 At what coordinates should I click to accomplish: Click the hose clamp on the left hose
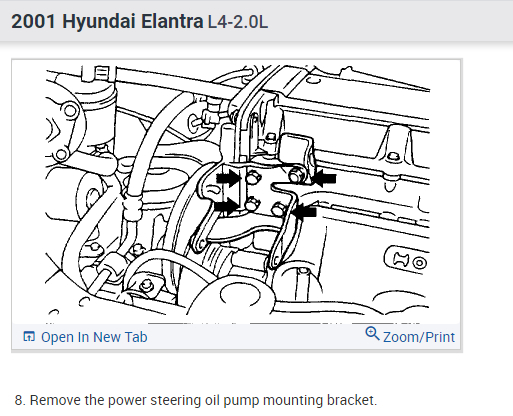[132, 204]
